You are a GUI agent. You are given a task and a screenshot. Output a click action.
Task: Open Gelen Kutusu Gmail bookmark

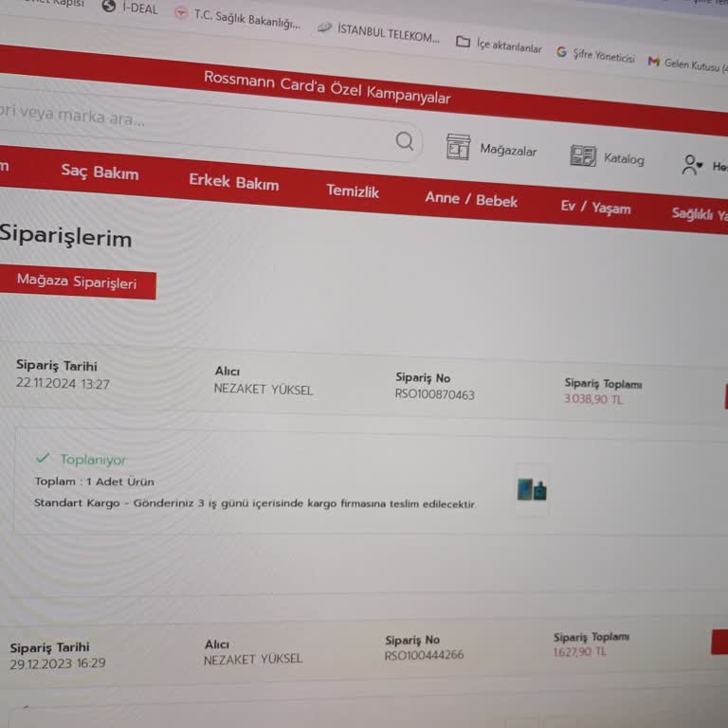[x=687, y=64]
